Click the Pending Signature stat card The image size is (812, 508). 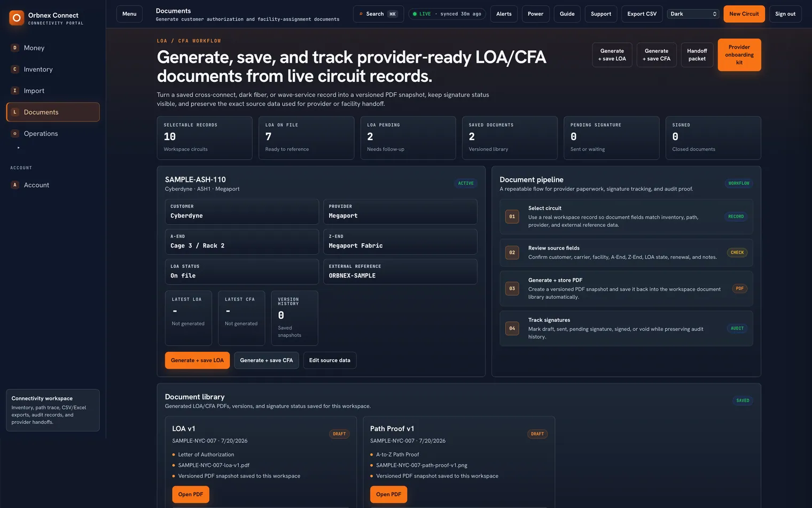point(612,138)
